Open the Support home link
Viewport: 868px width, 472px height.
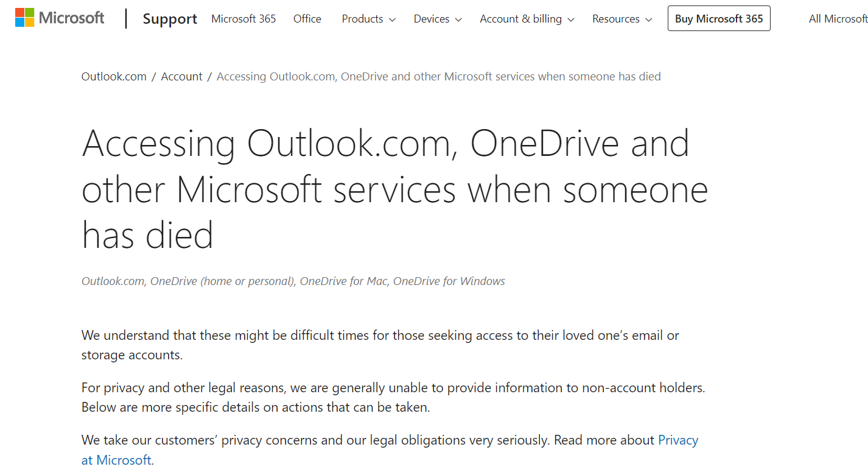coord(170,19)
